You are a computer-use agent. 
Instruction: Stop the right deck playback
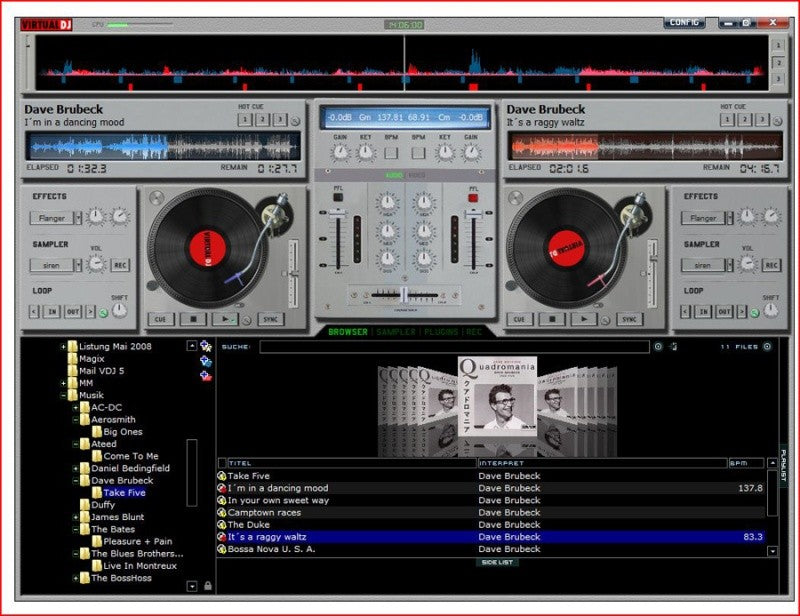pyautogui.click(x=552, y=319)
